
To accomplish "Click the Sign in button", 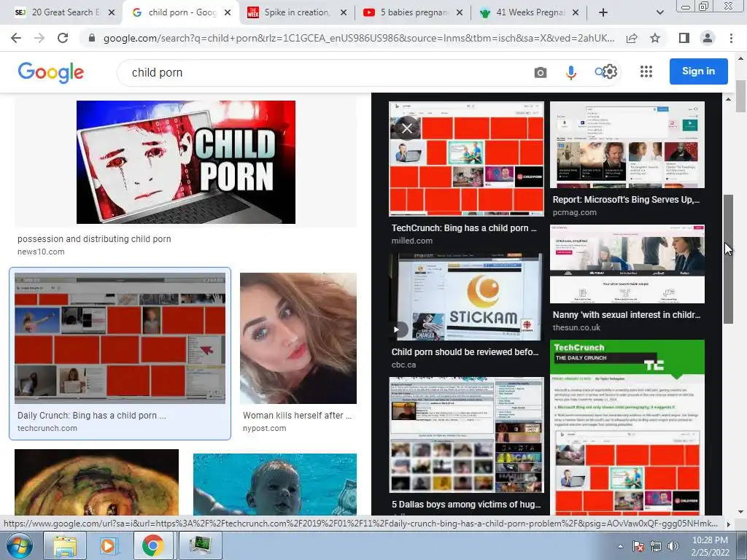I will (x=698, y=71).
